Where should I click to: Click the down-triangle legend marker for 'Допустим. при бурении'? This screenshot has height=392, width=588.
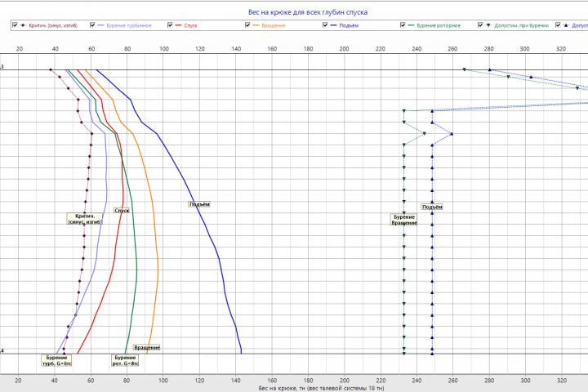[x=488, y=25]
